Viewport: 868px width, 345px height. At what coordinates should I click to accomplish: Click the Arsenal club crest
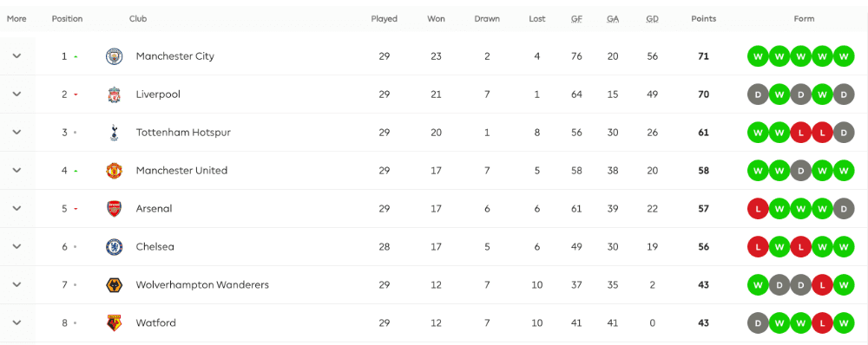[114, 209]
